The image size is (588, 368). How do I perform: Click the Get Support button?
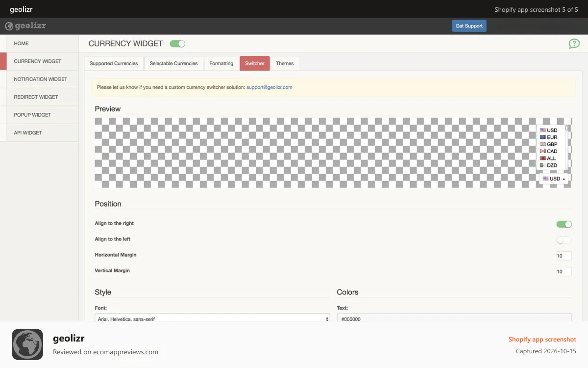point(469,26)
